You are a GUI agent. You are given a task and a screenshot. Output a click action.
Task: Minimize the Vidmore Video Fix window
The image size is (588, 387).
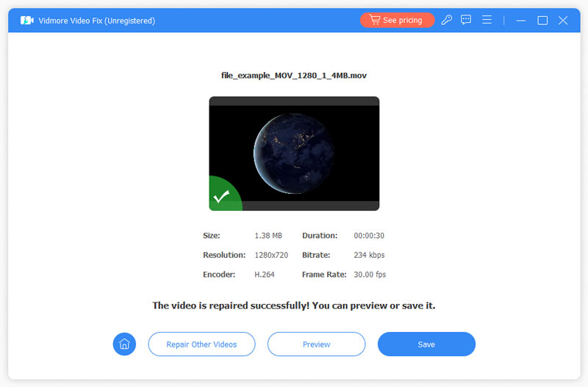[x=522, y=21]
